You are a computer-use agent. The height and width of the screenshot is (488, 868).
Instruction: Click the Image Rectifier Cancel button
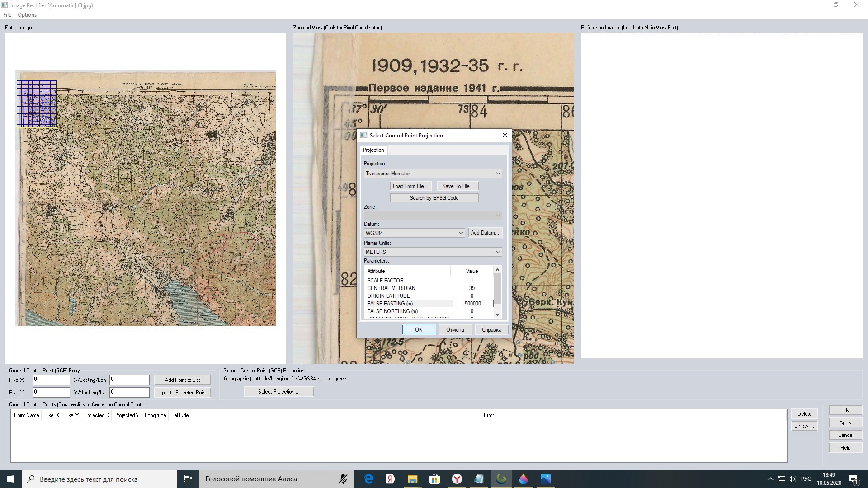click(x=845, y=436)
